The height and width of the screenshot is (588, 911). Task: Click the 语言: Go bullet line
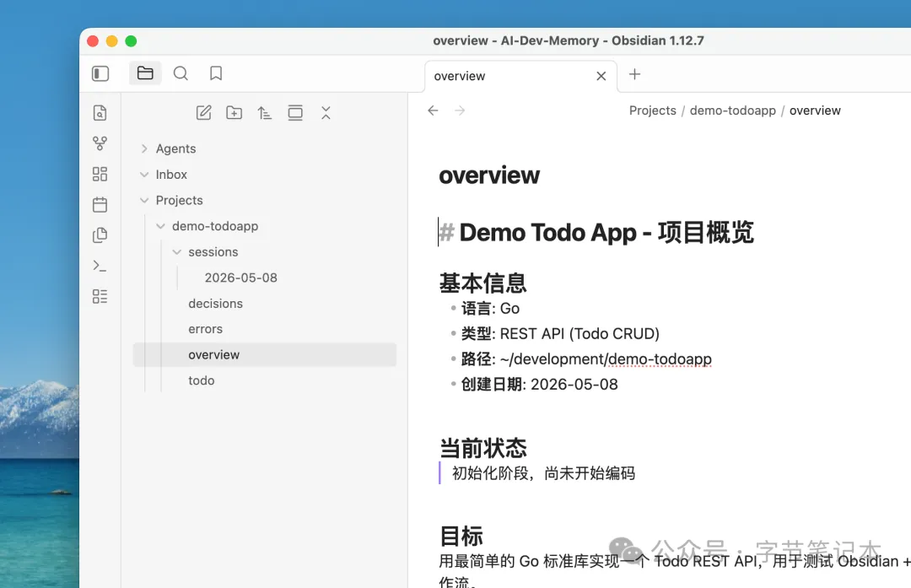(x=490, y=309)
